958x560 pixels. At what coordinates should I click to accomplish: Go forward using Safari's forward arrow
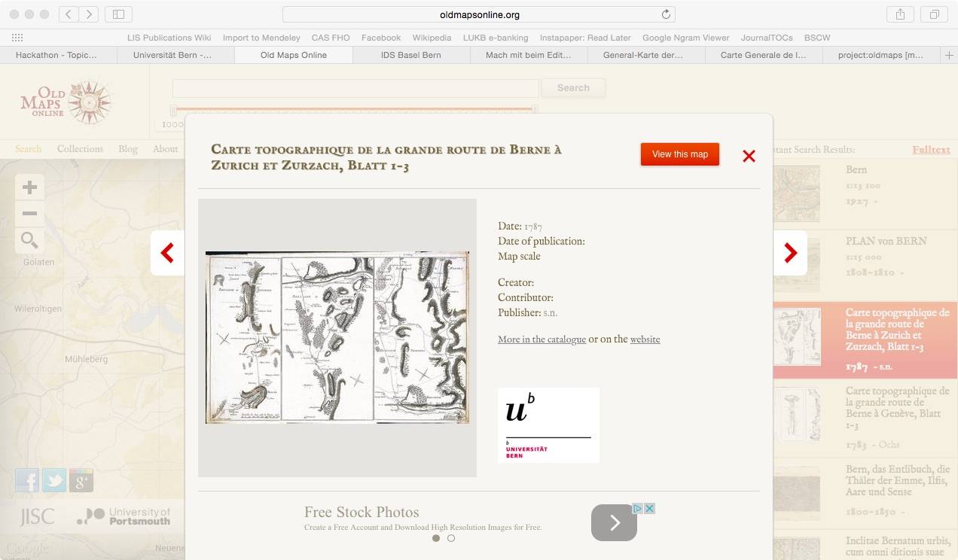click(x=89, y=14)
